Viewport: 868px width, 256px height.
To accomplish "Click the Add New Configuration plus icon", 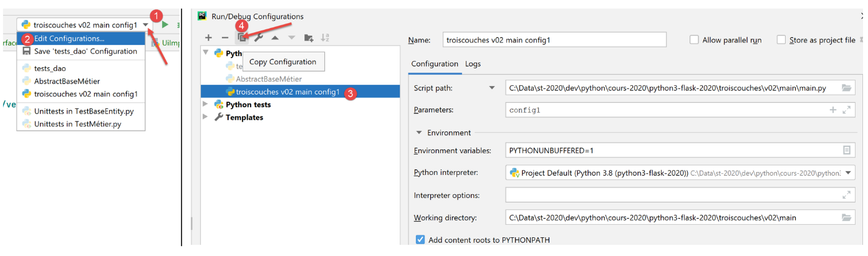I will click(x=208, y=38).
